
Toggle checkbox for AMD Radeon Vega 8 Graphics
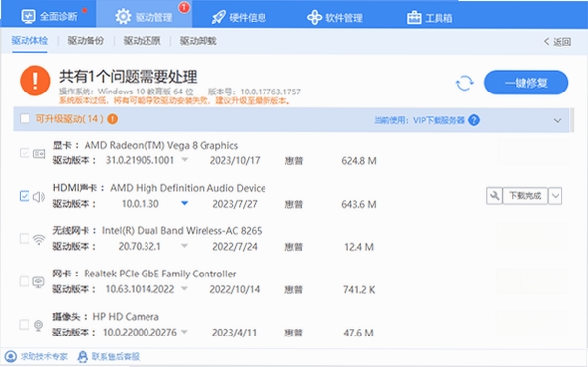coord(25,153)
